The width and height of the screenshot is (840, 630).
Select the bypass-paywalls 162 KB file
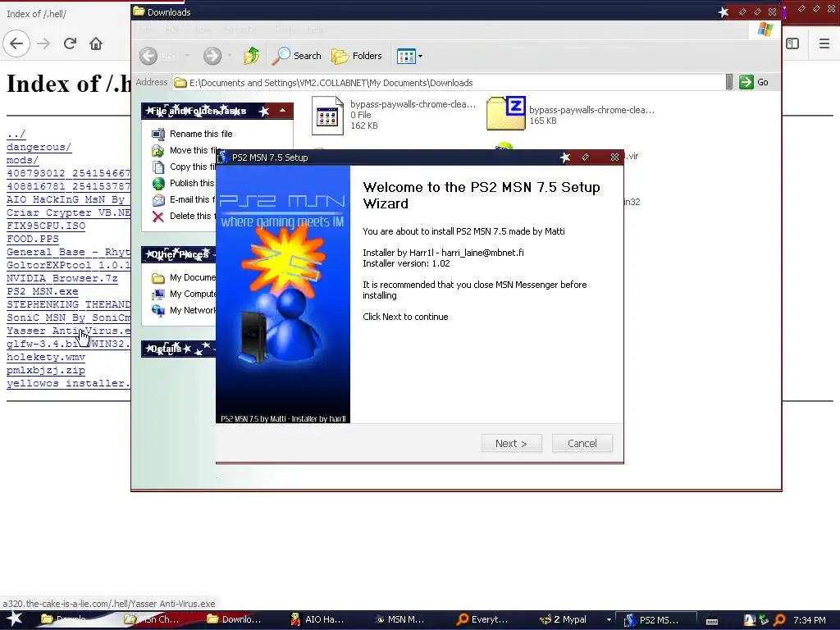393,115
